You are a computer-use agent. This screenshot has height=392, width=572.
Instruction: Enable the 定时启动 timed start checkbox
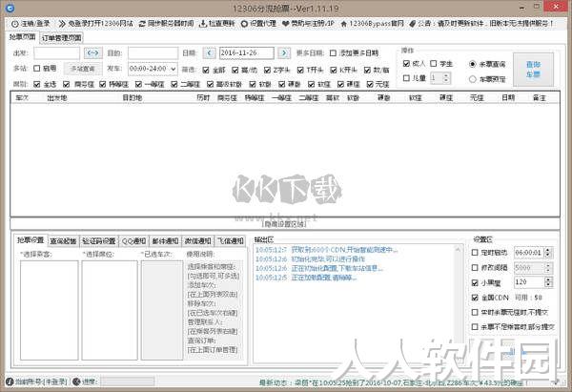click(x=475, y=253)
